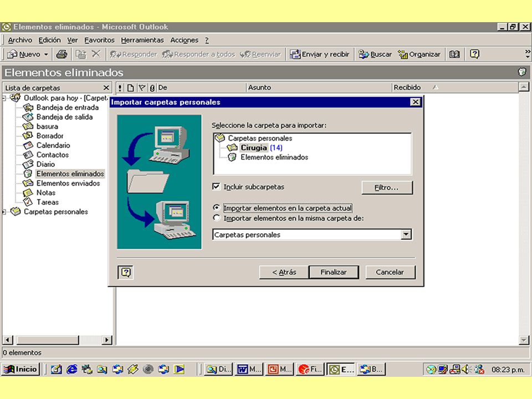Image resolution: width=532 pixels, height=399 pixels.
Task: Open the Borrador folder
Action: point(49,136)
